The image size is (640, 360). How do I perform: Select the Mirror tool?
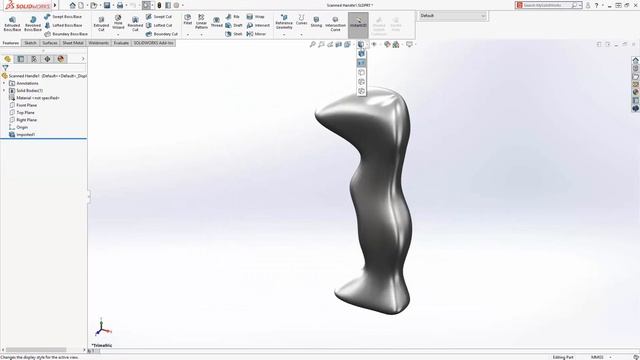(256, 34)
